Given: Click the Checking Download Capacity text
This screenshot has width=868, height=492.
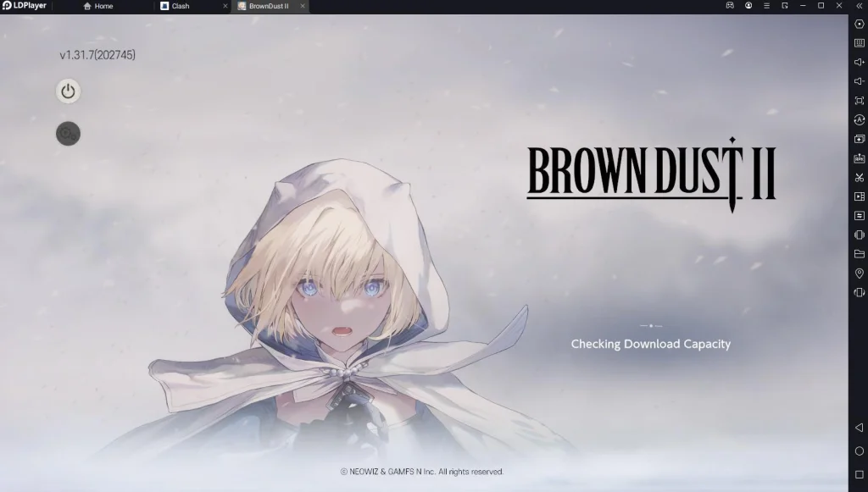Looking at the screenshot, I should (x=650, y=344).
